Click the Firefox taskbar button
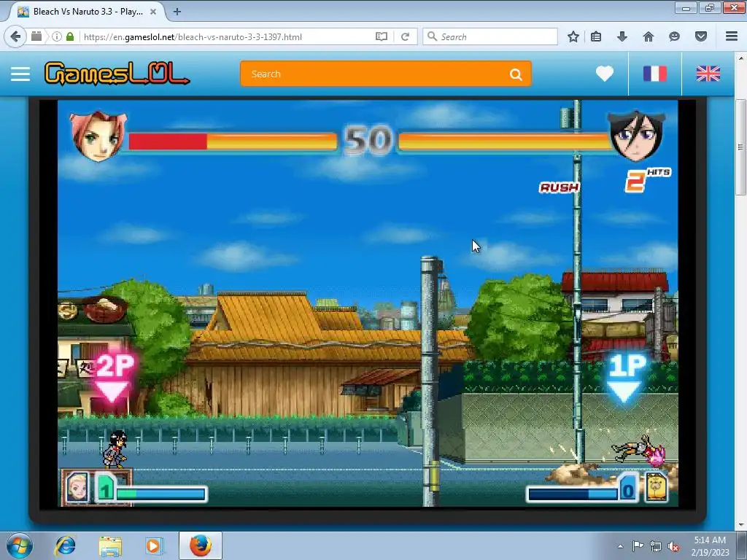 point(201,545)
